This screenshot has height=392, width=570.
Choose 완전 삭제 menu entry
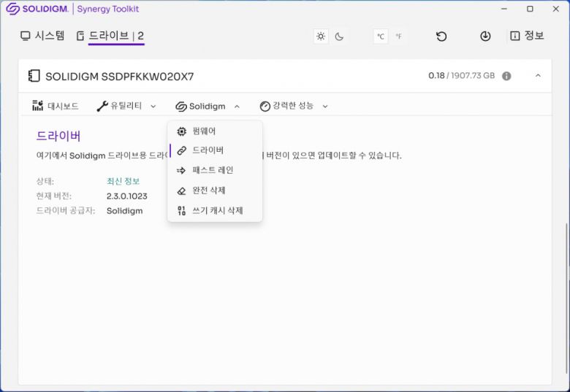(214, 191)
